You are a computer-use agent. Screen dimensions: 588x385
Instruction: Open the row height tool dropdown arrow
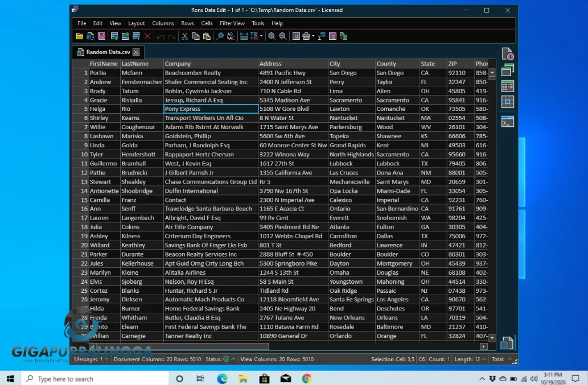coord(261,36)
